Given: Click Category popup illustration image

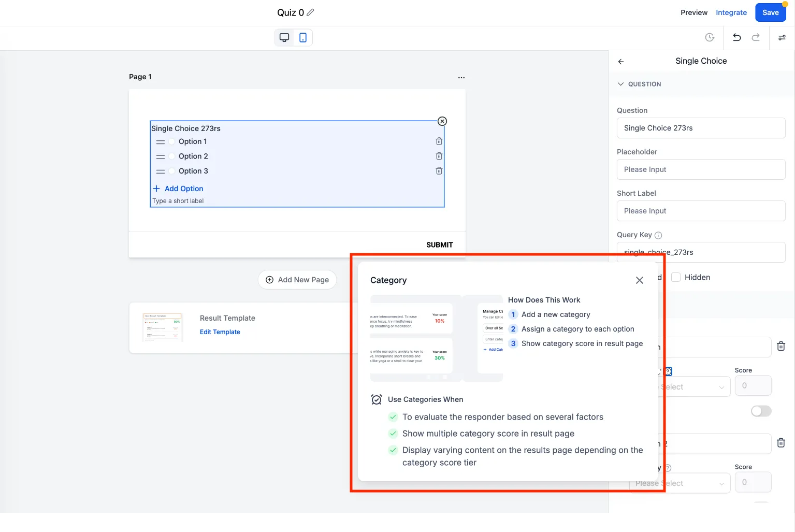Looking at the screenshot, I should click(437, 338).
